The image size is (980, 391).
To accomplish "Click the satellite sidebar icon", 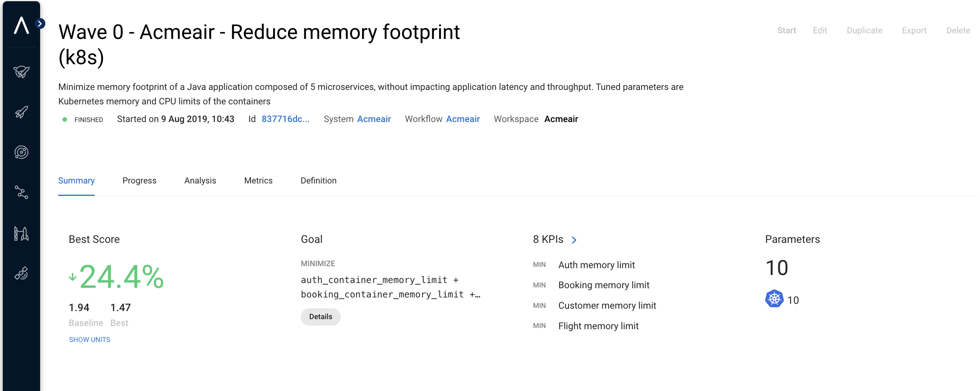I will click(x=21, y=273).
